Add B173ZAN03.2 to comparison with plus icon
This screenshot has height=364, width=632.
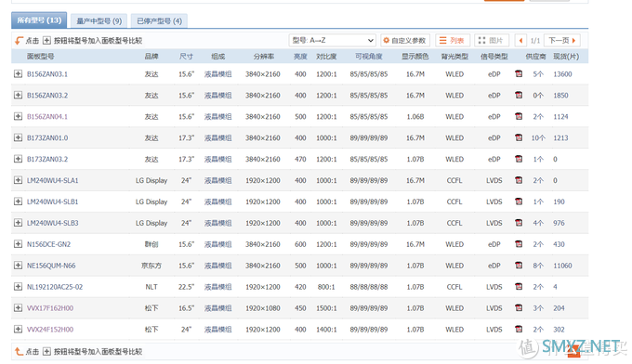point(18,159)
